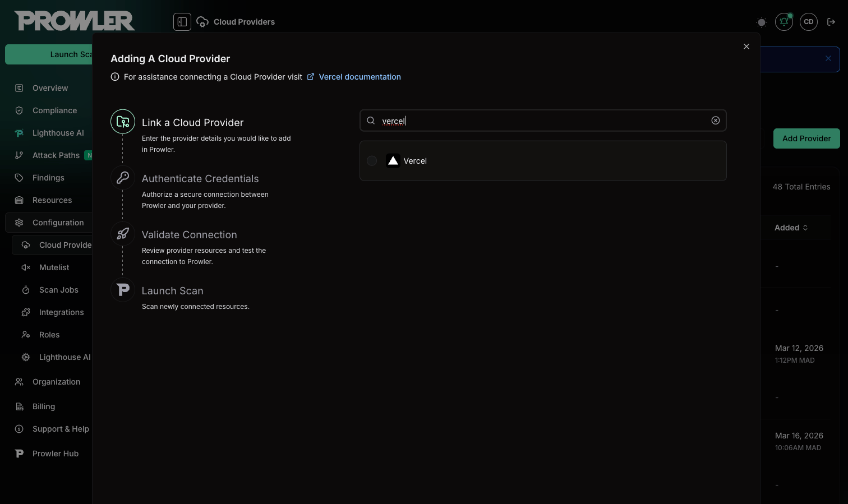This screenshot has height=504, width=848.
Task: Toggle the sidebar collapse icon
Action: pos(182,22)
